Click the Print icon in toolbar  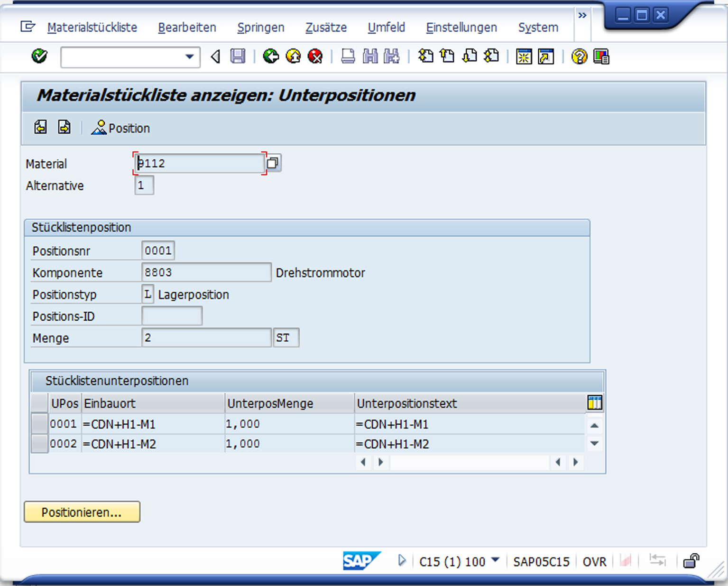coord(348,56)
